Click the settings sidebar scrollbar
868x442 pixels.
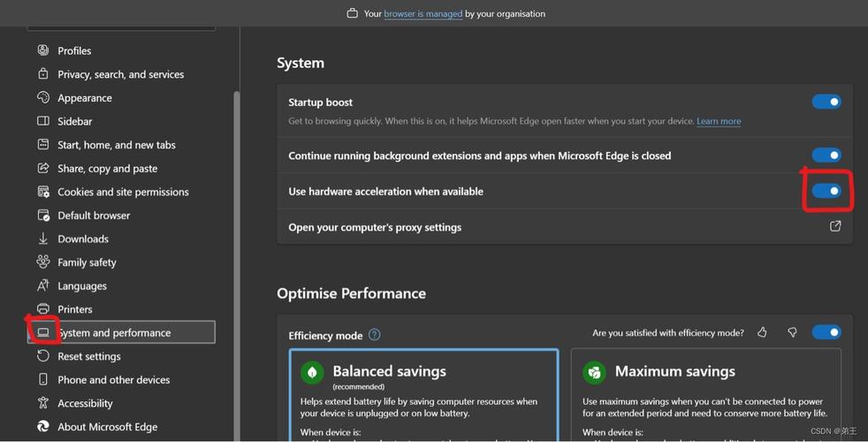pos(237,266)
